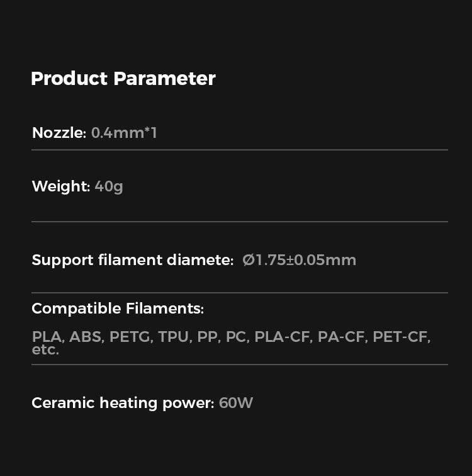The width and height of the screenshot is (472, 476).
Task: Select the Nozzle label
Action: 59,133
